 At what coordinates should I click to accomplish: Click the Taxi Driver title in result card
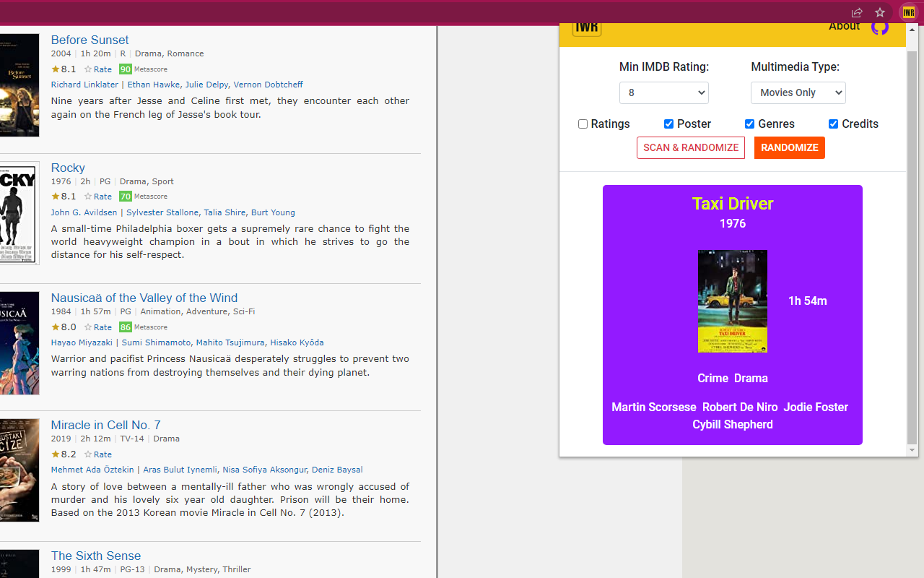[x=733, y=204]
